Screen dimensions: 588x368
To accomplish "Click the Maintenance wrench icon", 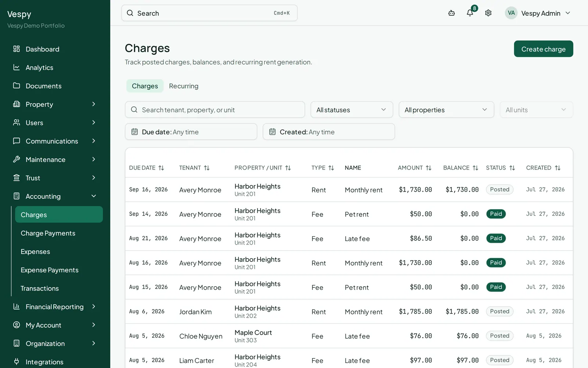I will (x=17, y=159).
